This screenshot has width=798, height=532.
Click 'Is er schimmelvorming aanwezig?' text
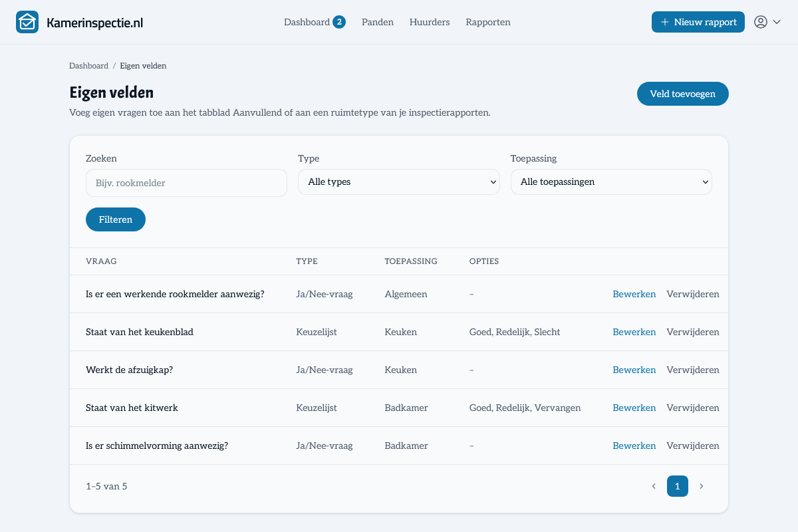tap(157, 446)
